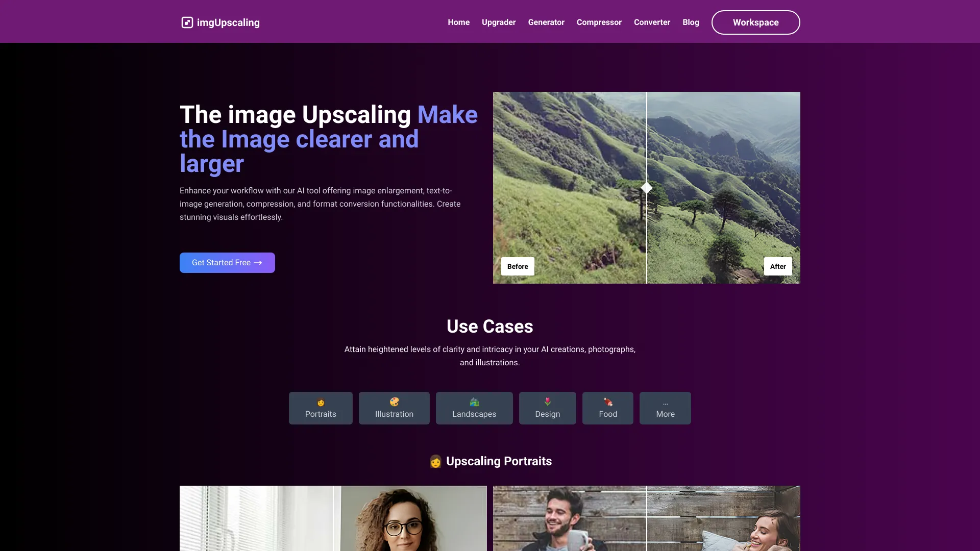
Task: Toggle the Before image comparison view
Action: pyautogui.click(x=518, y=266)
